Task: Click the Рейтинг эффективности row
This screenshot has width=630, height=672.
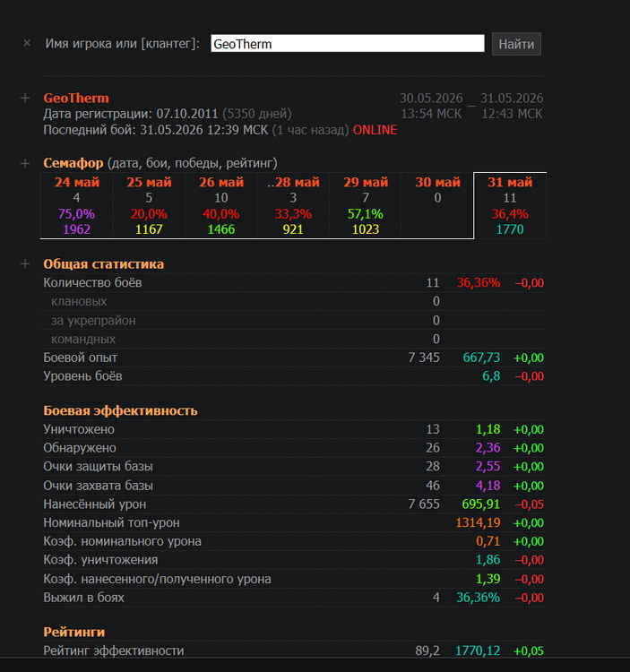Action: (x=294, y=650)
